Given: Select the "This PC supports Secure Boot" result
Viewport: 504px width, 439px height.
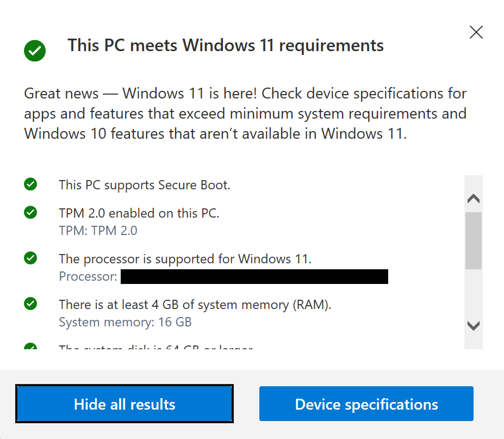Looking at the screenshot, I should pyautogui.click(x=145, y=185).
